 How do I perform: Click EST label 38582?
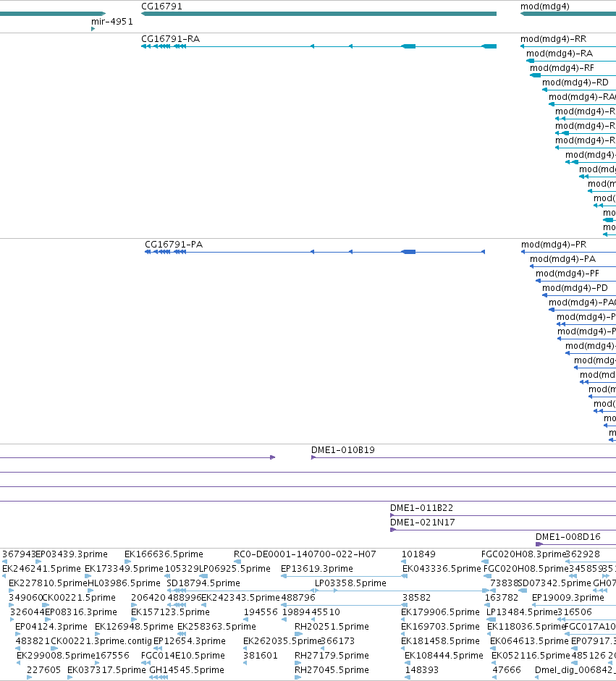coord(417,598)
